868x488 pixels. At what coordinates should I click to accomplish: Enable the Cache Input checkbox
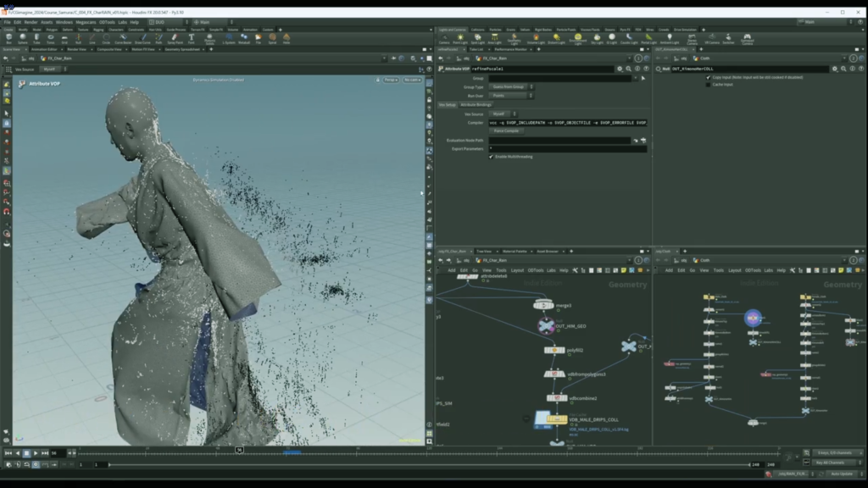pyautogui.click(x=708, y=85)
